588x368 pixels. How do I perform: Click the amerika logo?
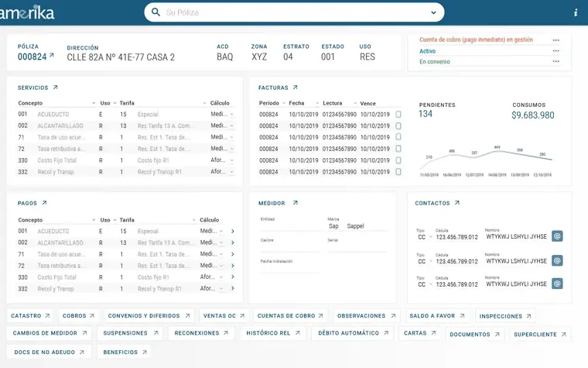pyautogui.click(x=27, y=12)
